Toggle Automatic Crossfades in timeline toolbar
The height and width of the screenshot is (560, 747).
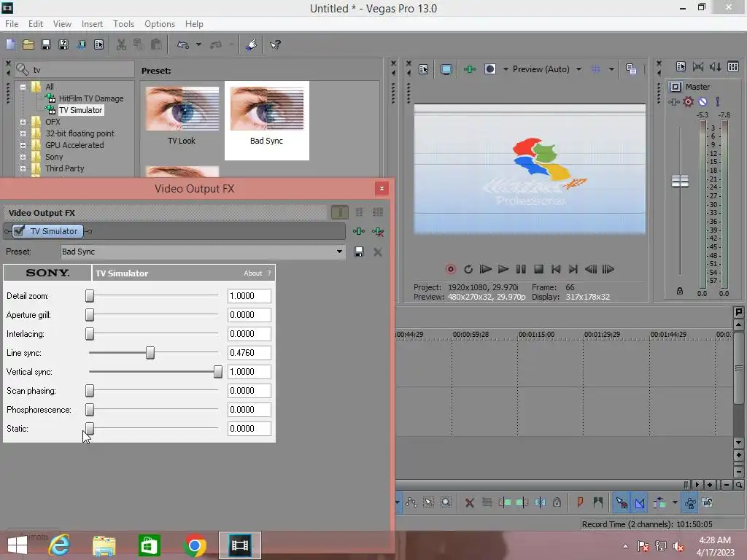pyautogui.click(x=639, y=502)
